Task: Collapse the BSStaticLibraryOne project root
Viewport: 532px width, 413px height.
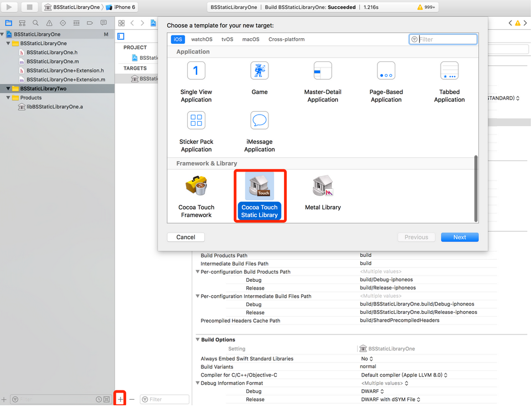Action: coord(2,34)
